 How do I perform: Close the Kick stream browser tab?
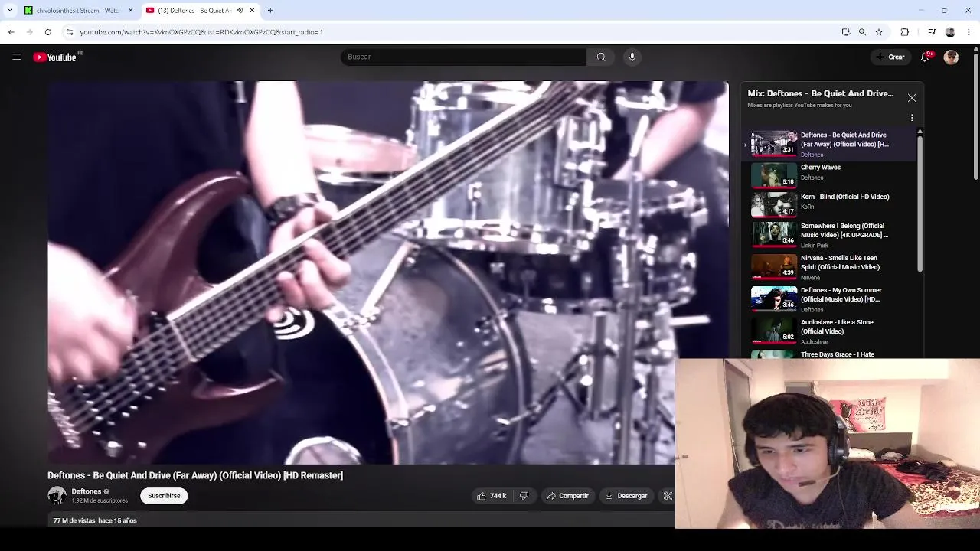(130, 11)
